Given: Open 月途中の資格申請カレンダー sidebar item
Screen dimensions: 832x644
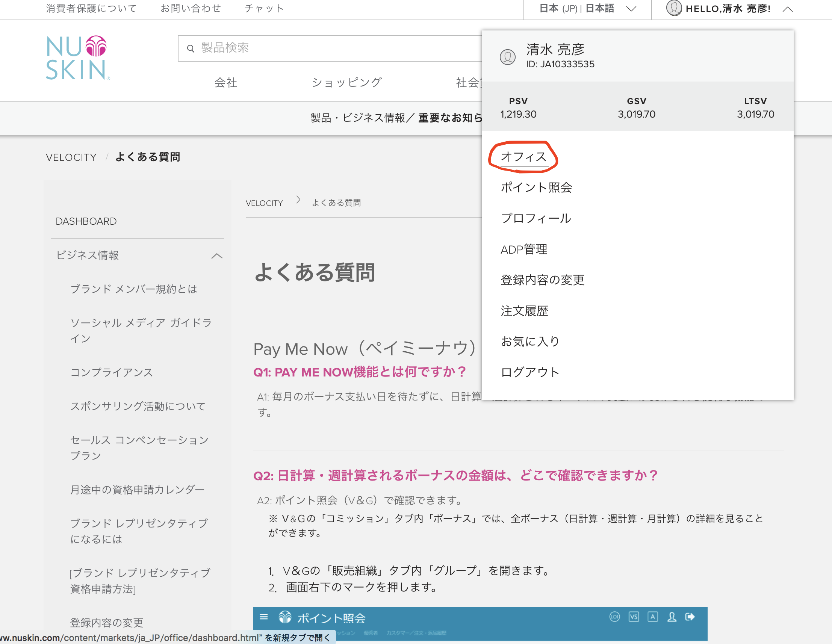Looking at the screenshot, I should pyautogui.click(x=138, y=489).
